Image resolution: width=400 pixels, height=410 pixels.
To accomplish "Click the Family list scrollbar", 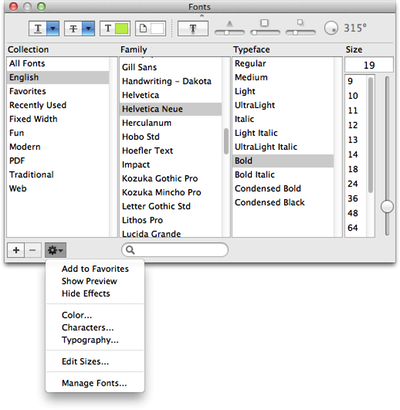I will click(x=226, y=141).
